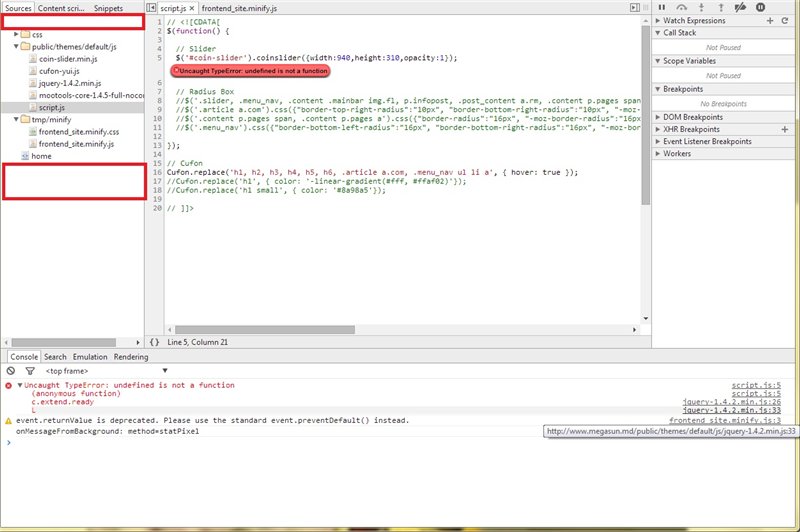Add a new watch expression
The height and width of the screenshot is (532, 800).
770,20
